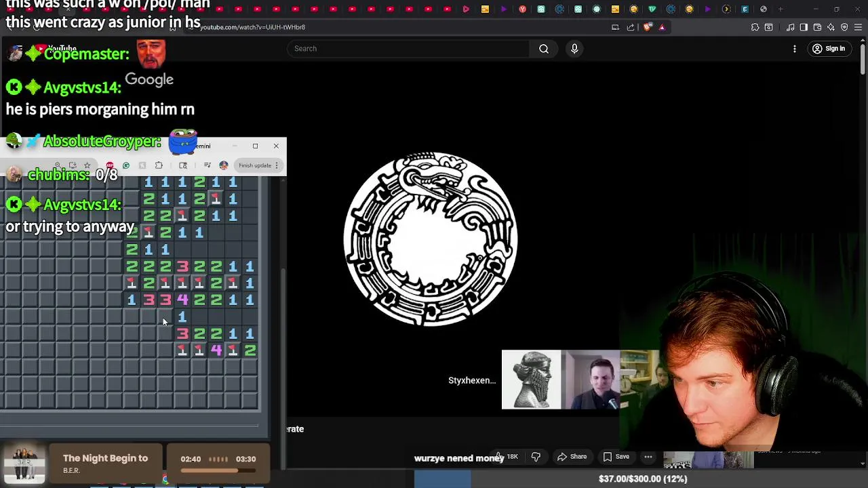
Task: Open media controls playlist icon in small window
Action: tap(208, 165)
